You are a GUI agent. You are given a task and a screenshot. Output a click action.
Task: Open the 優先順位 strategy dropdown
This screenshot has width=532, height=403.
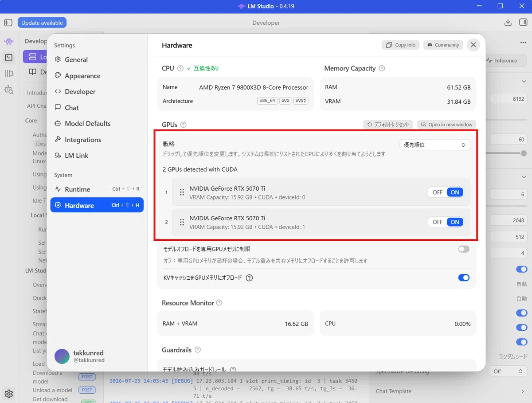coord(434,145)
